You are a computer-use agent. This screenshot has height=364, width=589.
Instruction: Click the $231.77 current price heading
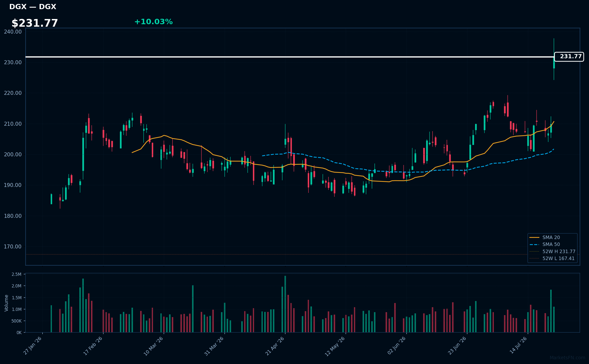[35, 23]
